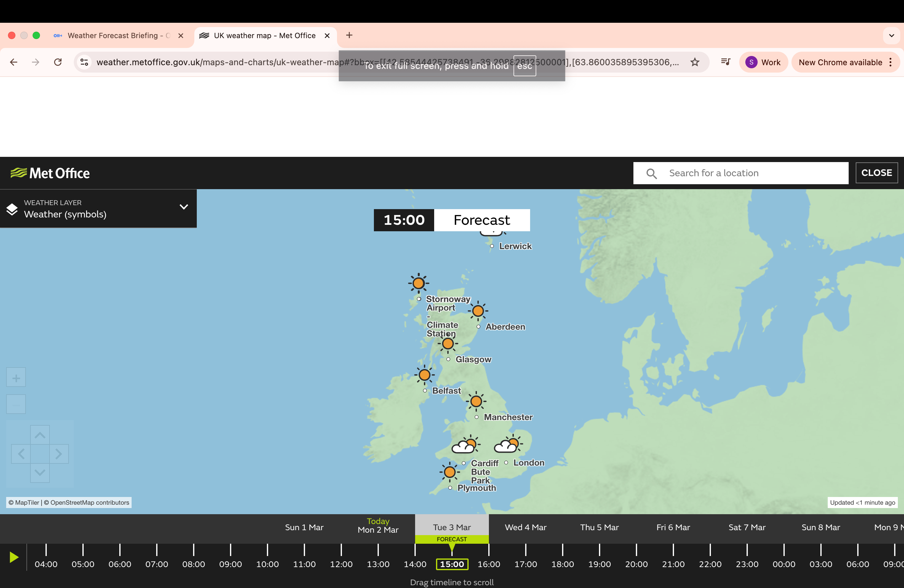Select the 09:00 timeline marker
The image size is (904, 588).
(x=230, y=564)
